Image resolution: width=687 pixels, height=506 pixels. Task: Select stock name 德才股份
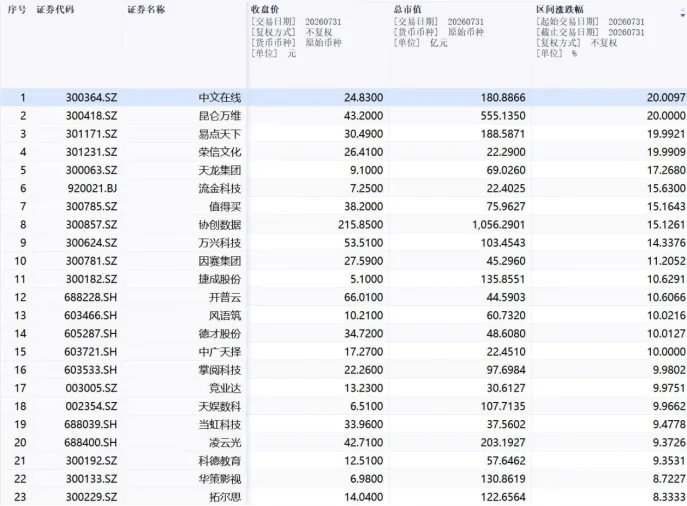tap(220, 334)
